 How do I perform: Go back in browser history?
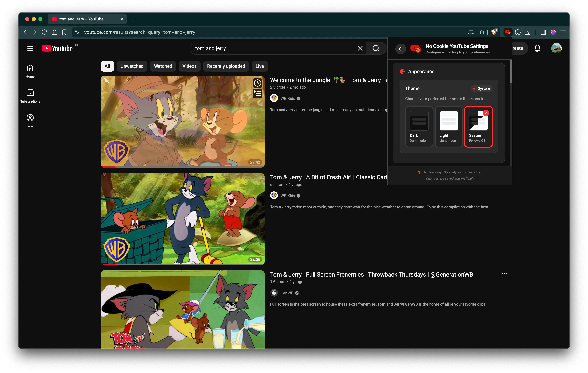[25, 32]
